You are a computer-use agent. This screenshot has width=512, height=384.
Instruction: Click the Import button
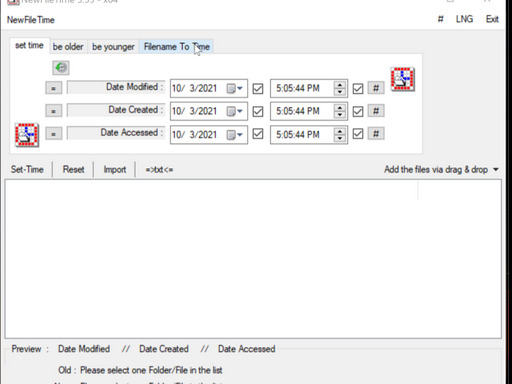115,169
